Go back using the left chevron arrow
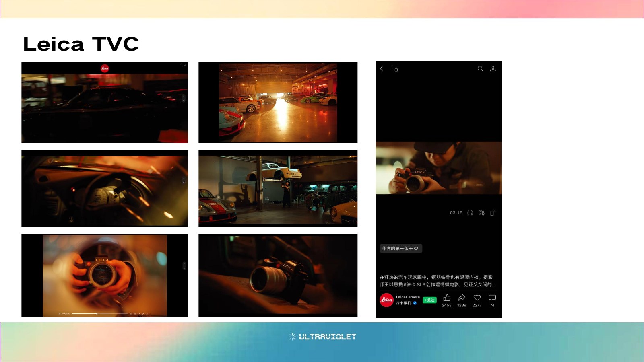644x362 pixels. click(x=382, y=69)
